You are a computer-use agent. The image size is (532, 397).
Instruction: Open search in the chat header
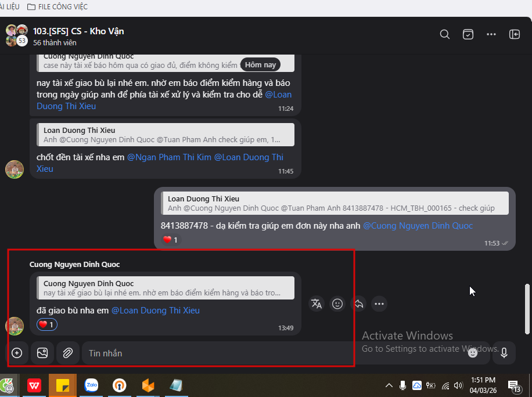coord(444,34)
